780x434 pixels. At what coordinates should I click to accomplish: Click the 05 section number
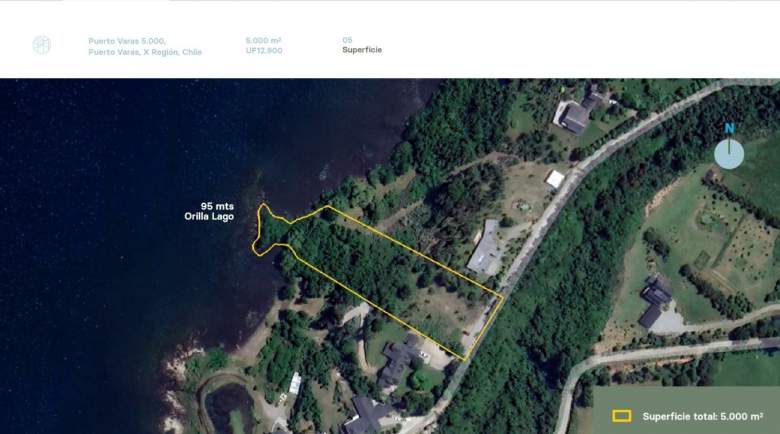[347, 40]
